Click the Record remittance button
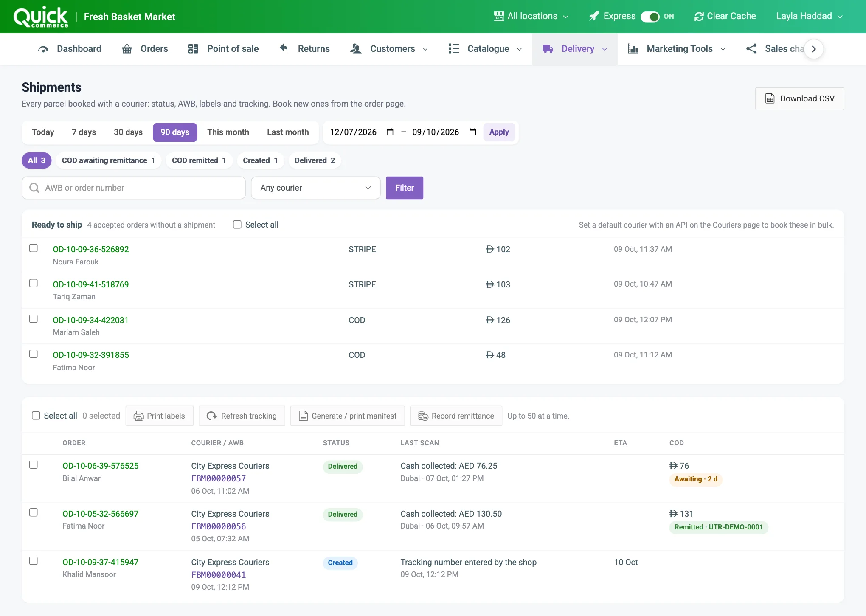 click(456, 416)
